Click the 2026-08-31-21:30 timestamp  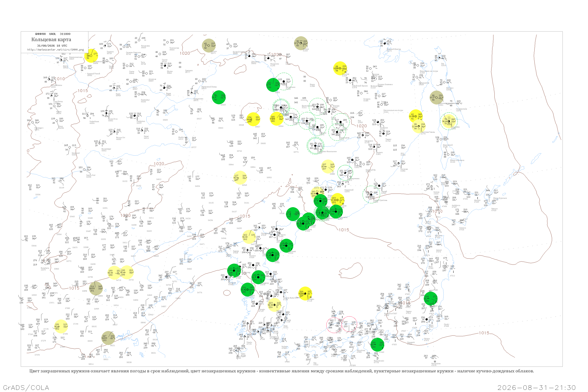(x=536, y=388)
